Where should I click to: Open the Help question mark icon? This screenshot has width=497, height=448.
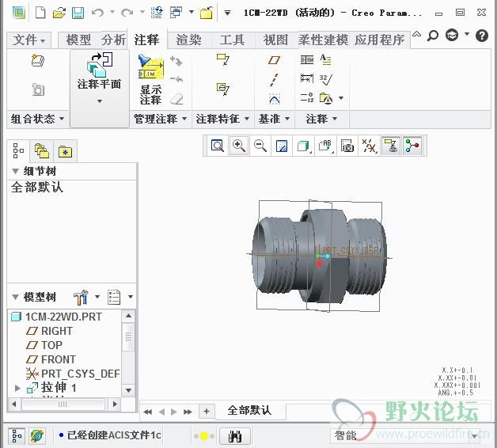tap(481, 36)
